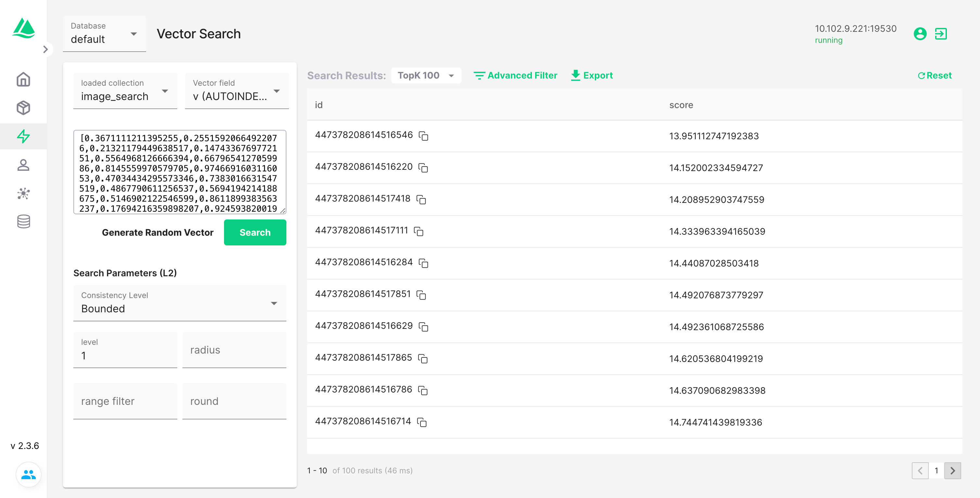The width and height of the screenshot is (980, 498).
Task: Click Reset button
Action: (935, 75)
